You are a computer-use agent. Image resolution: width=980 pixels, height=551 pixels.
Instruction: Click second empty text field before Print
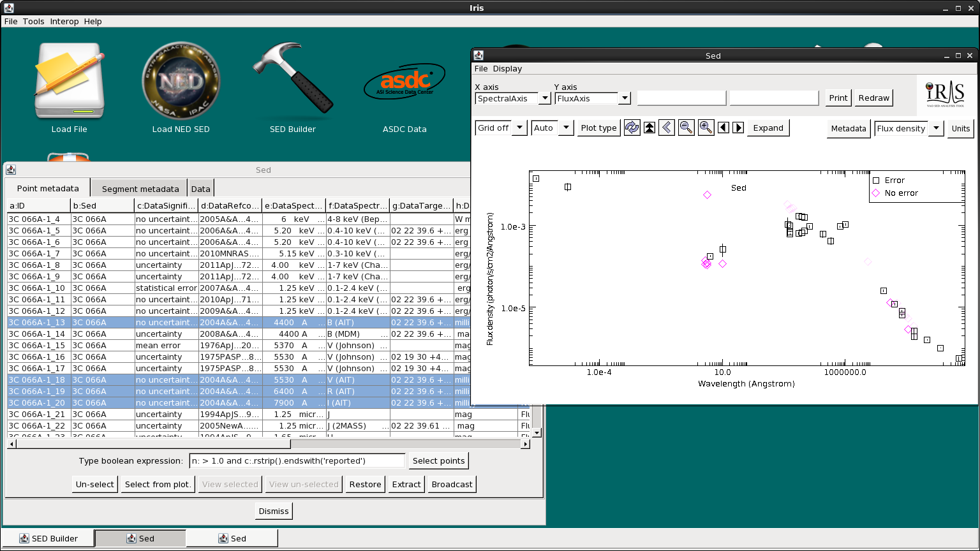(x=774, y=98)
